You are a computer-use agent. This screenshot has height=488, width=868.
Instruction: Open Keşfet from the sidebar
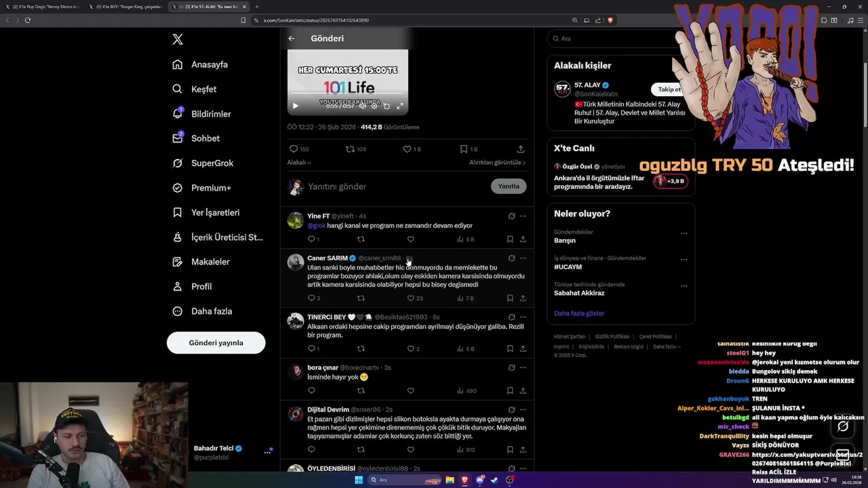pyautogui.click(x=195, y=89)
